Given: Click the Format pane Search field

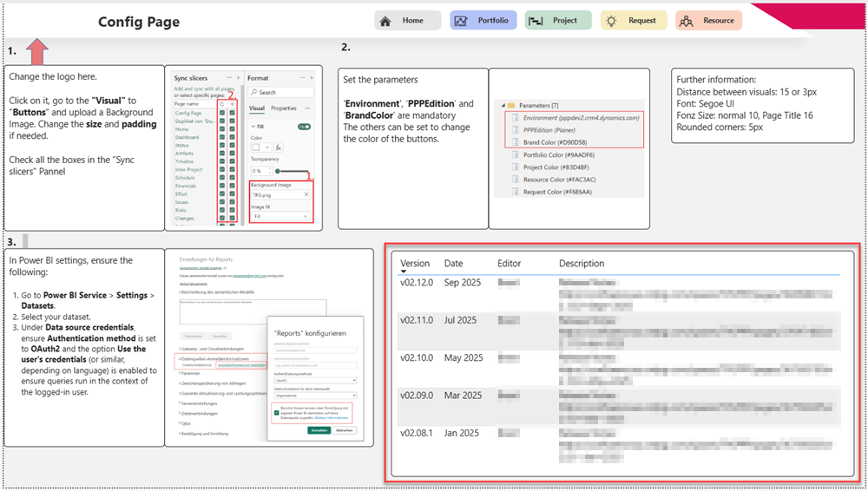Looking at the screenshot, I should 280,93.
